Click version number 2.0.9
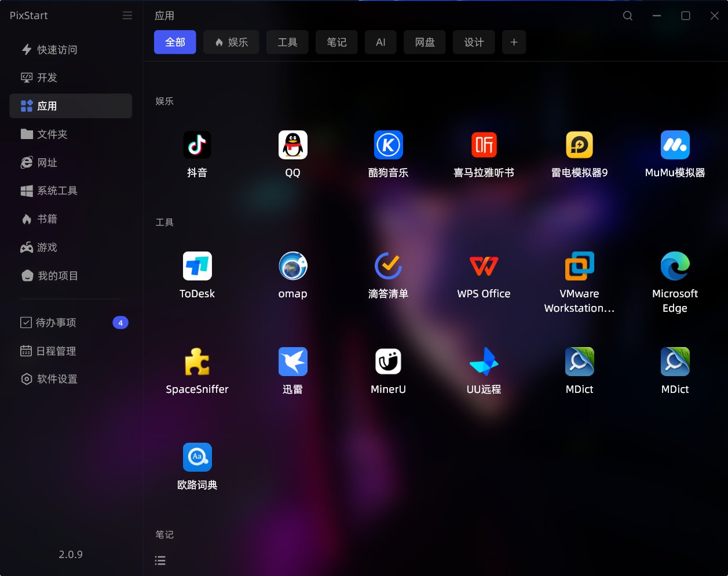 click(x=71, y=555)
